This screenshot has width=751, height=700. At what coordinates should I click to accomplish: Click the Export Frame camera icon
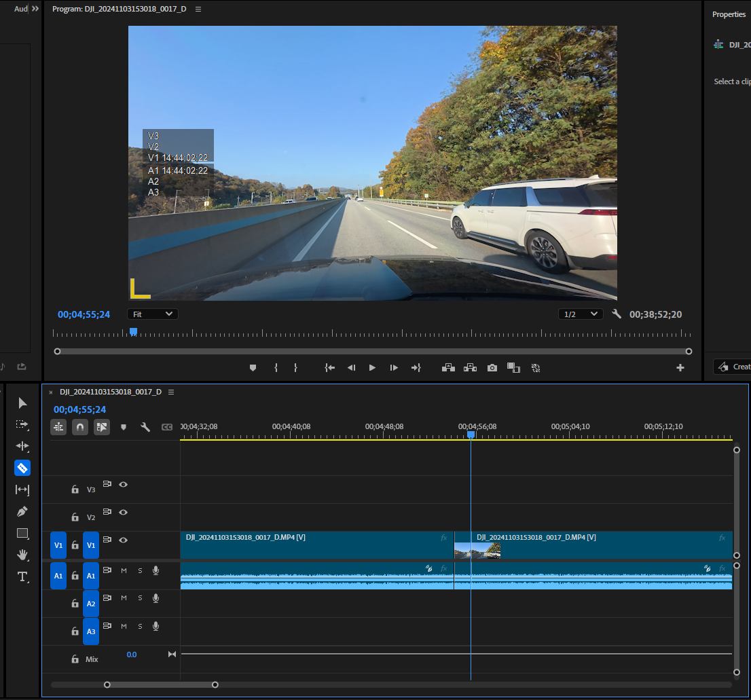pyautogui.click(x=492, y=367)
